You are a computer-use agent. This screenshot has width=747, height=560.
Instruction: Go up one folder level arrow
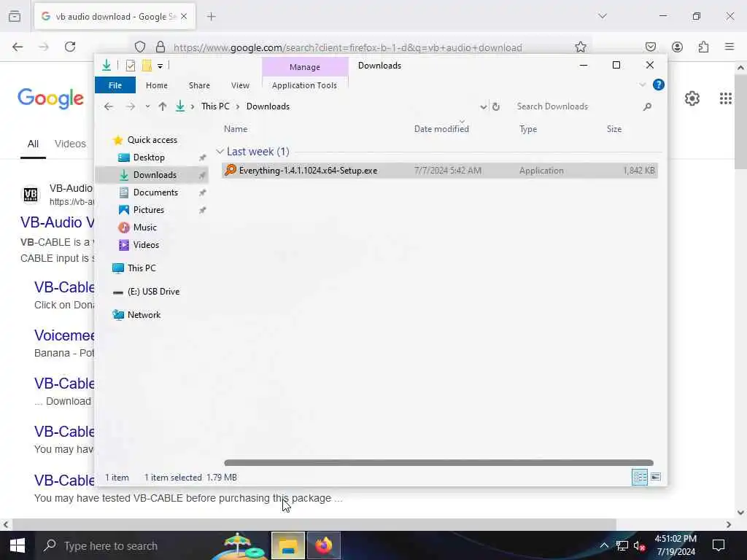pyautogui.click(x=163, y=106)
